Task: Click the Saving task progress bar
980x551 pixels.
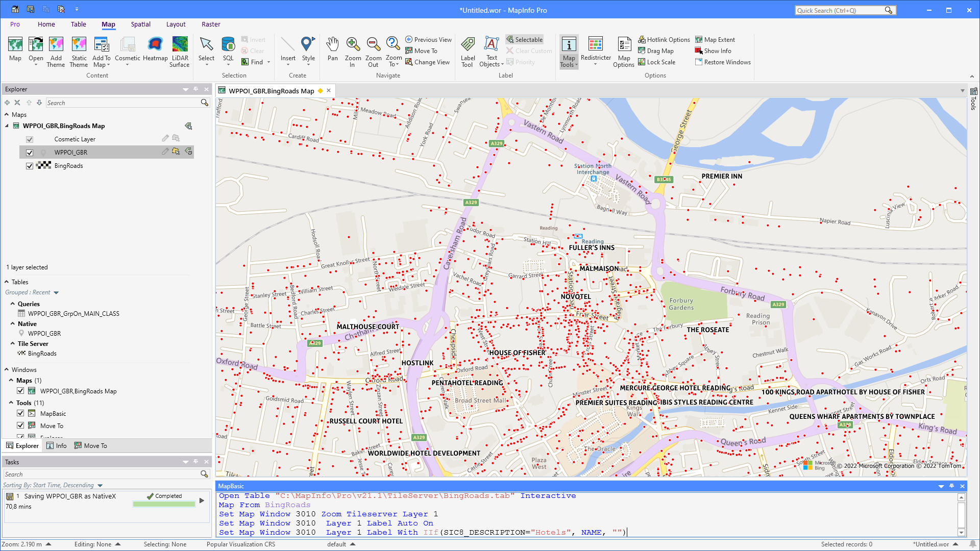Action: (x=164, y=504)
